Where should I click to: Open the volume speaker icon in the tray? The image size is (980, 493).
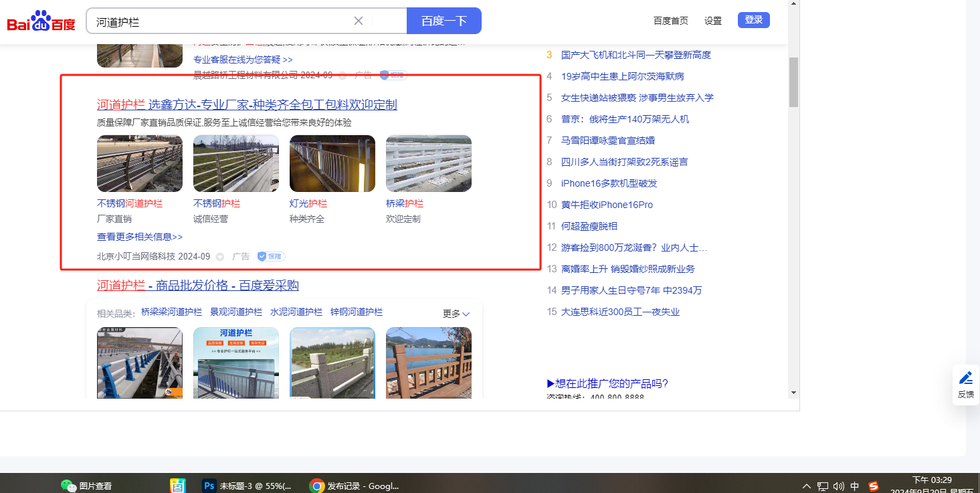pos(838,486)
